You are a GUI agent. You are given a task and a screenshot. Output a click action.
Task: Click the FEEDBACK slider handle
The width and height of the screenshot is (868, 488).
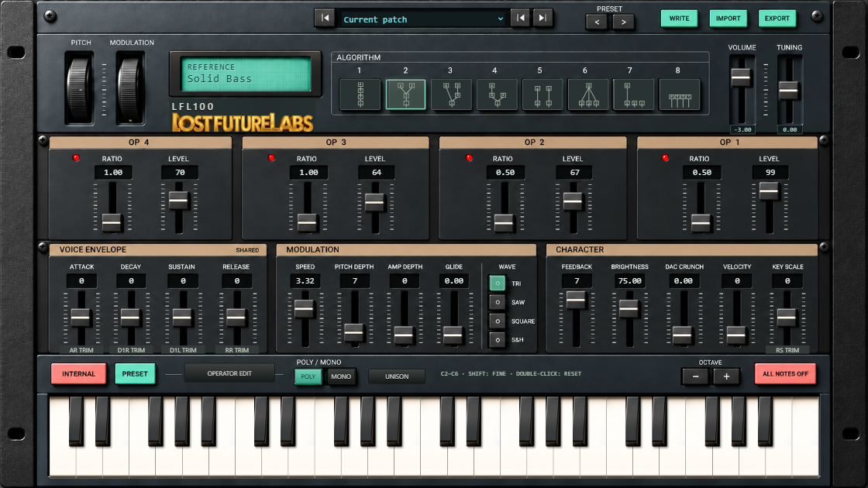click(x=576, y=300)
